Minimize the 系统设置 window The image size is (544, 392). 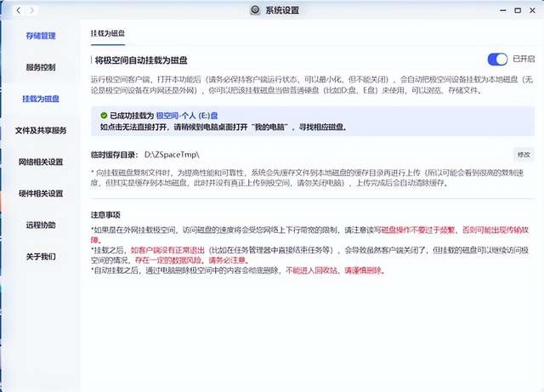pos(502,10)
